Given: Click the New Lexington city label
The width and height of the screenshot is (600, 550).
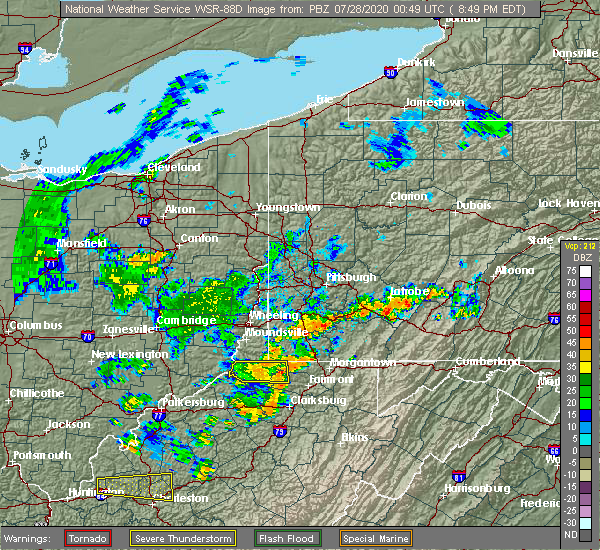Looking at the screenshot, I should [130, 354].
